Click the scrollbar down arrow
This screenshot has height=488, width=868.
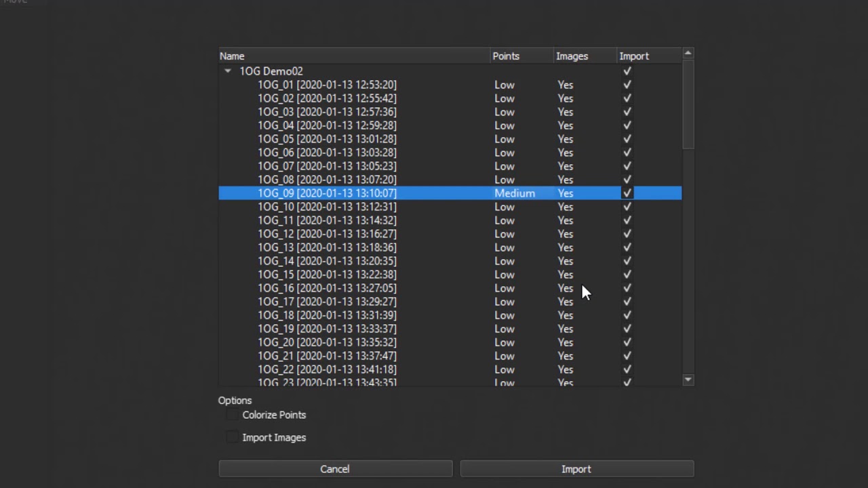click(688, 380)
